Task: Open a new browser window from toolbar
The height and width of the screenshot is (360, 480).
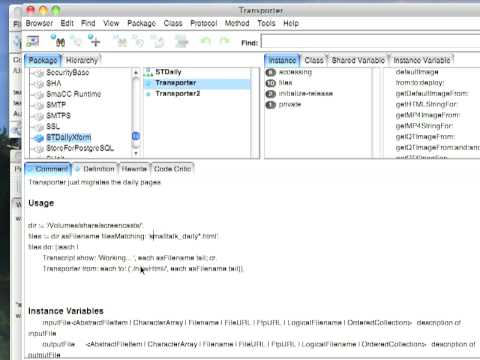Action: click(33, 41)
